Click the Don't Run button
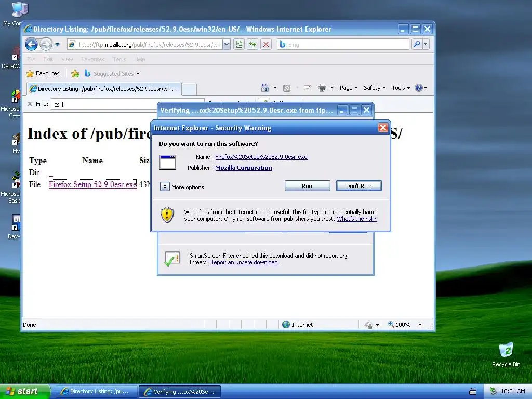Viewport: 532px width, 399px height. tap(358, 186)
